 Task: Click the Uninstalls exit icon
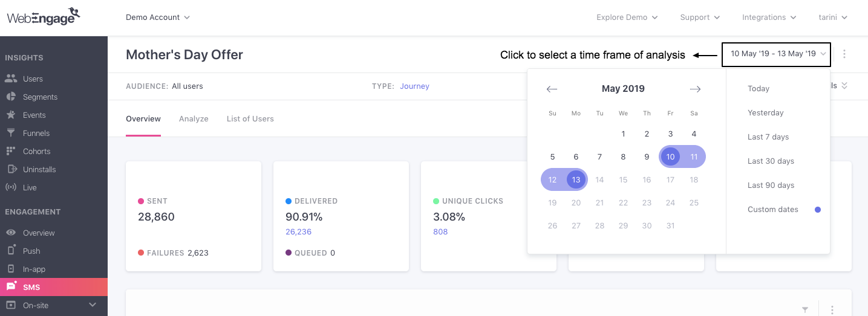(11, 169)
